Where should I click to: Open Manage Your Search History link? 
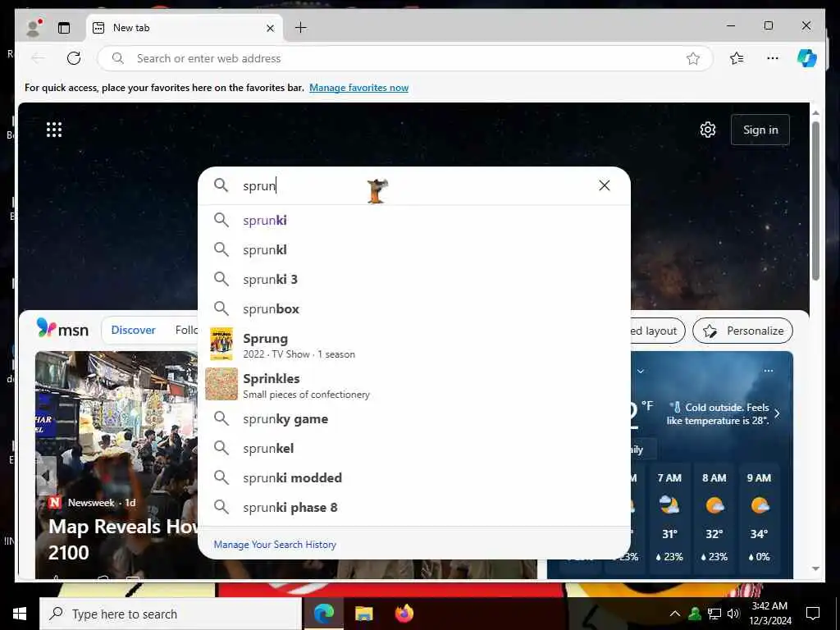(x=275, y=545)
